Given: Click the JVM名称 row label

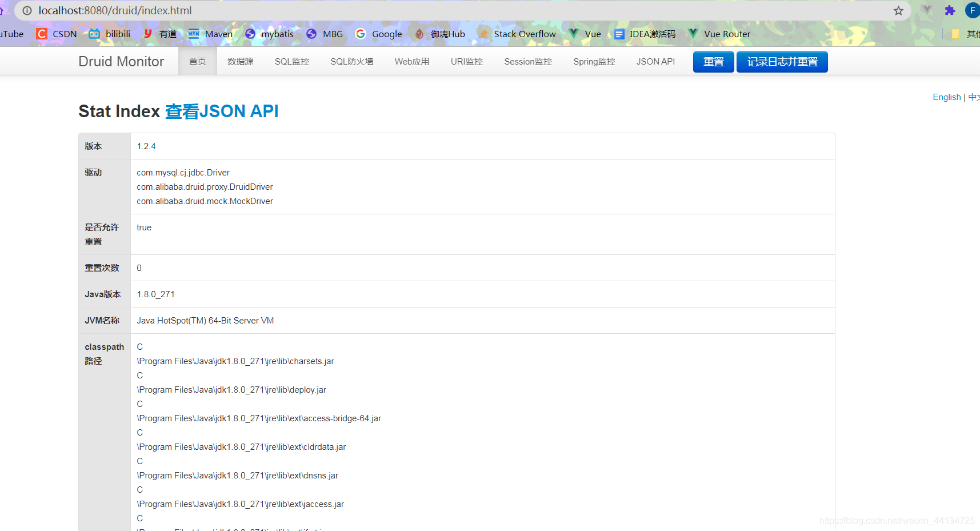Looking at the screenshot, I should [x=102, y=321].
